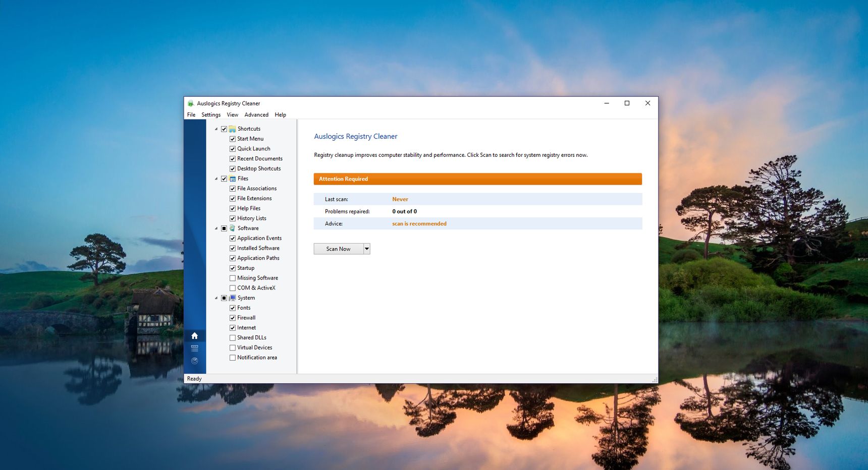
Task: Uncheck the Internet checkbox
Action: (233, 328)
